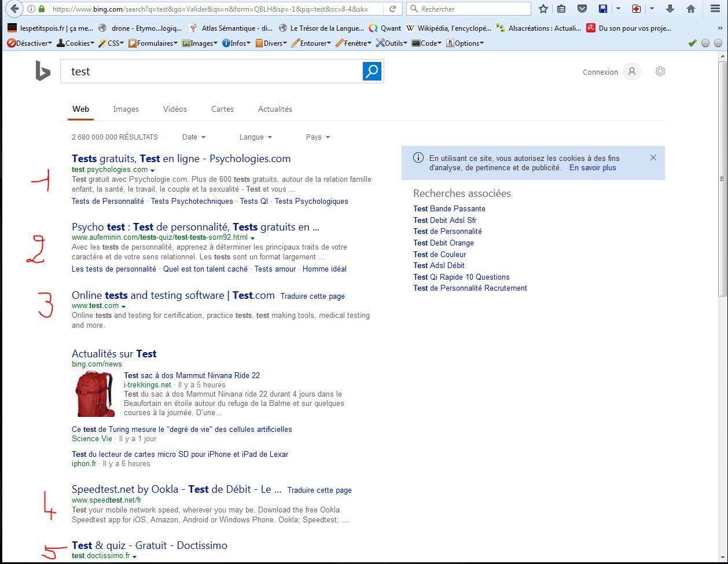Click the Connexion user avatar icon
Screen dimensions: 728x564
632,72
